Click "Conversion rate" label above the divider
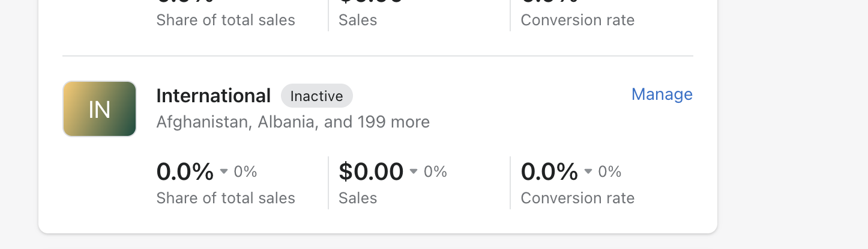This screenshot has width=868, height=249. tap(577, 20)
